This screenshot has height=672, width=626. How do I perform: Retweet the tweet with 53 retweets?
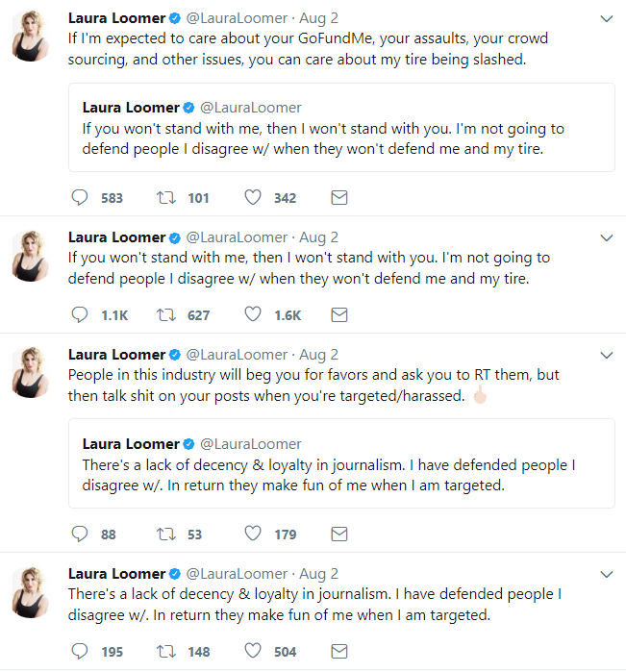[165, 533]
